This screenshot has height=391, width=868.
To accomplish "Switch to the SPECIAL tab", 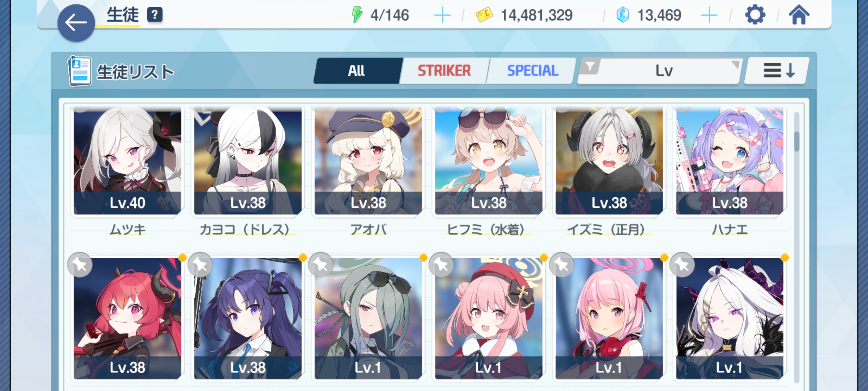I will click(532, 71).
